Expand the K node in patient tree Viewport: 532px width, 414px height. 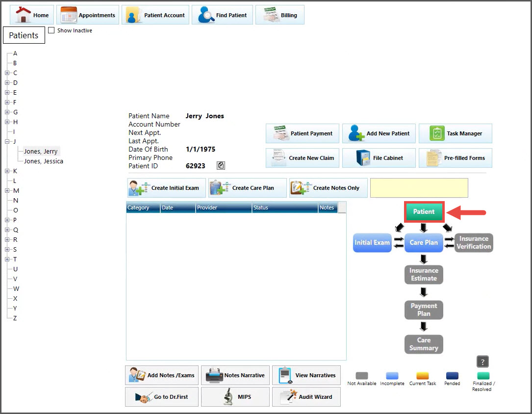7,171
